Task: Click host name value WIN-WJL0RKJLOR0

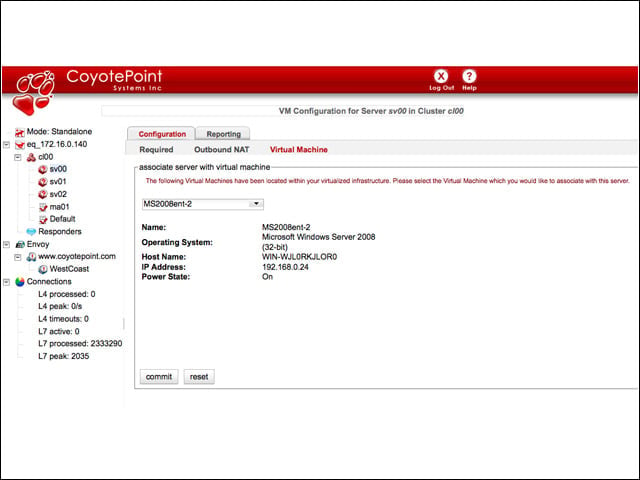Action: coord(300,257)
